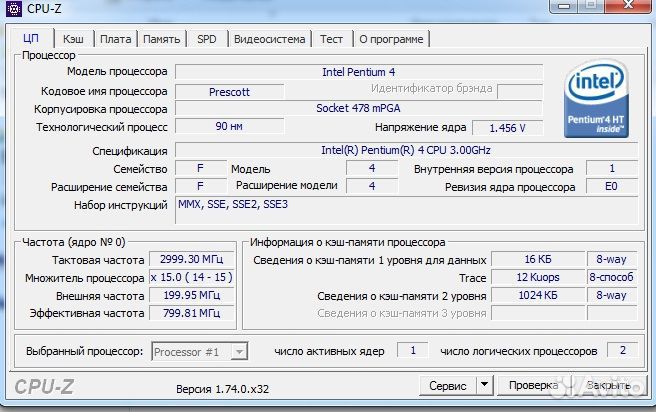Open the Кэш tab
The width and height of the screenshot is (656, 412).
tap(73, 39)
